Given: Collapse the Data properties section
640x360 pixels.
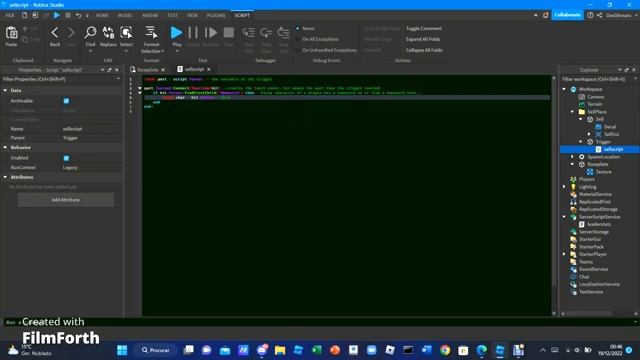Looking at the screenshot, I should pyautogui.click(x=5, y=90).
